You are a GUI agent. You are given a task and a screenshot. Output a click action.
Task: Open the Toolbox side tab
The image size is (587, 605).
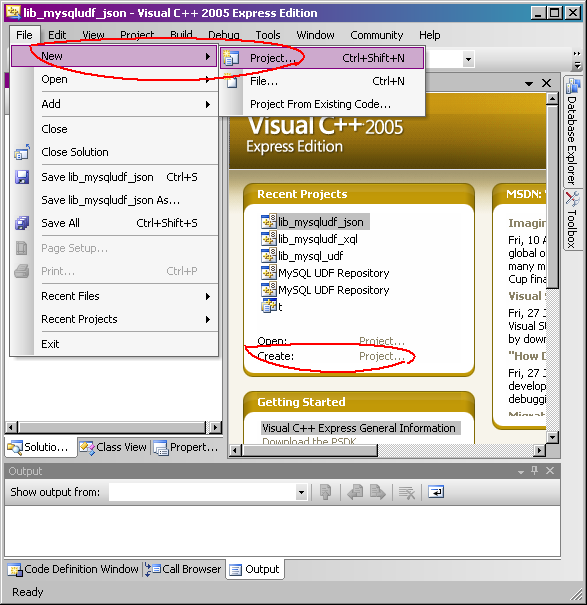[x=573, y=220]
